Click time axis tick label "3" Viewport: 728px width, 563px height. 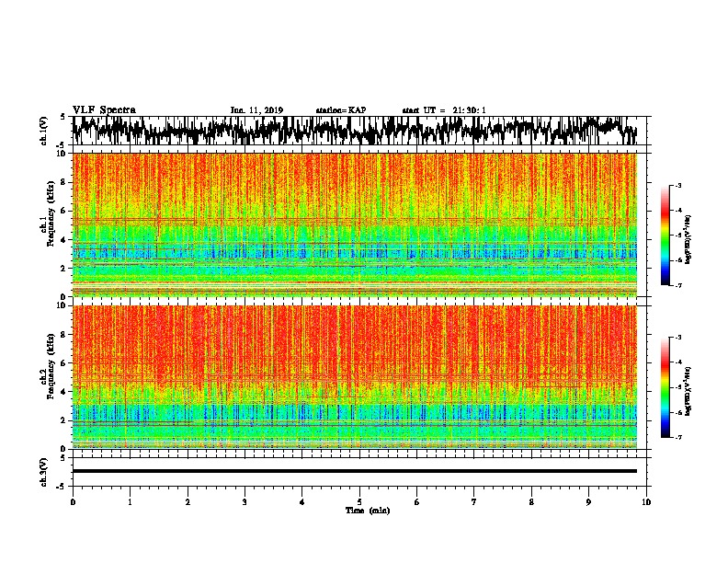point(245,502)
